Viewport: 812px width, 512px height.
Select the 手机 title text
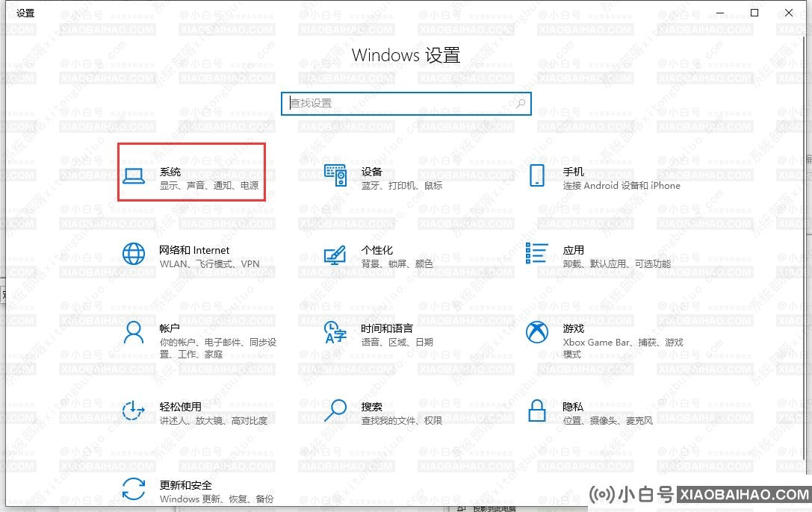[573, 172]
